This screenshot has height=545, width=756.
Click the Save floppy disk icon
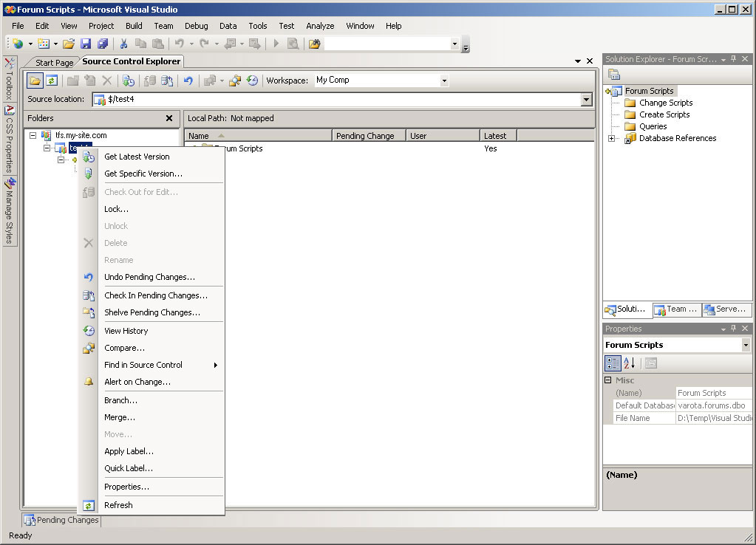point(86,44)
